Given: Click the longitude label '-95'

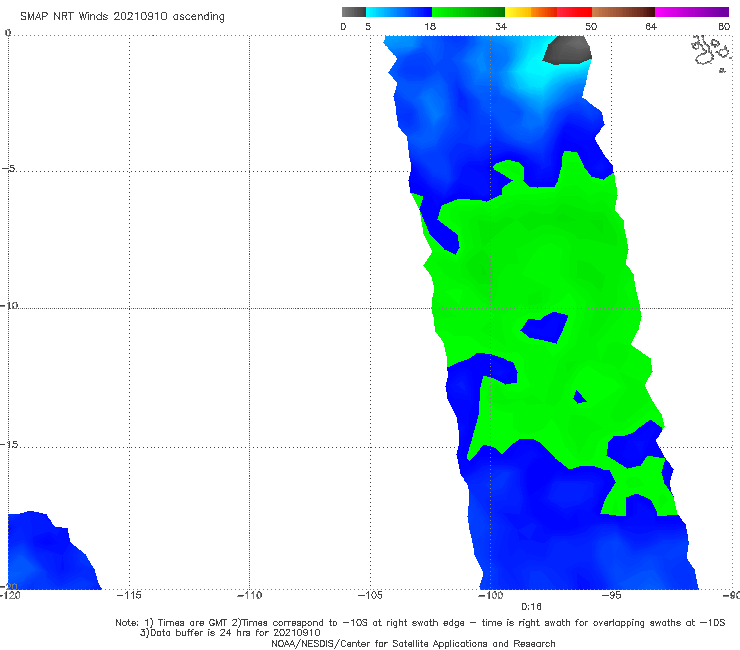Looking at the screenshot, I should 611,595.
